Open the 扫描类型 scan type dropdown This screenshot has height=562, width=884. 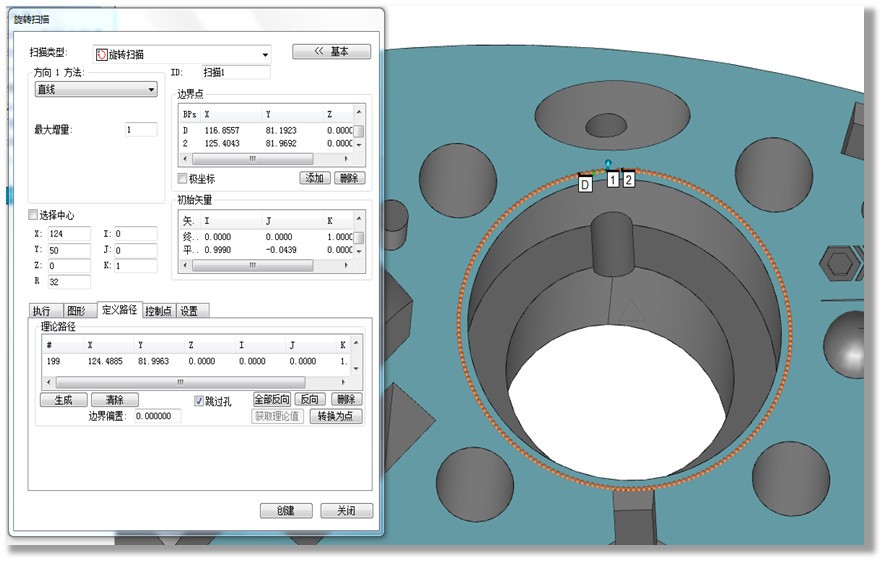tap(264, 55)
